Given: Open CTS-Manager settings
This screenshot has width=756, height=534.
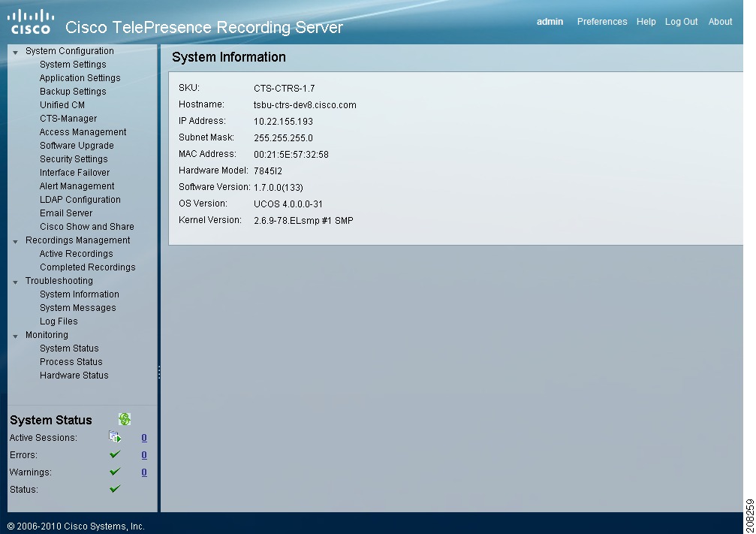Looking at the screenshot, I should 68,118.
